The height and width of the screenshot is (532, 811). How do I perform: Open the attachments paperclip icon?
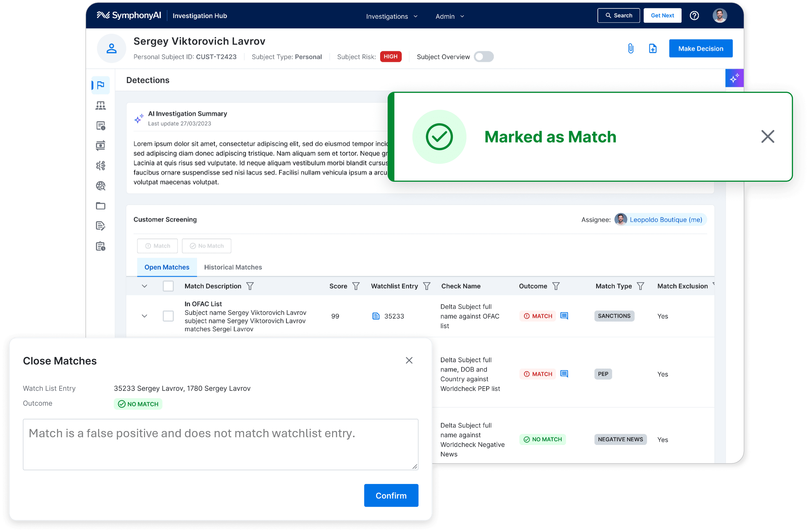point(631,48)
